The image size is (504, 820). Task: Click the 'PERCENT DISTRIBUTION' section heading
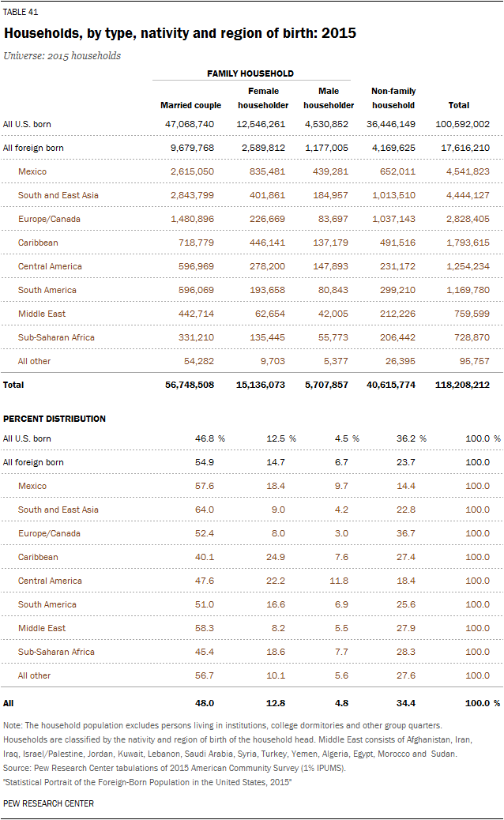click(x=55, y=419)
